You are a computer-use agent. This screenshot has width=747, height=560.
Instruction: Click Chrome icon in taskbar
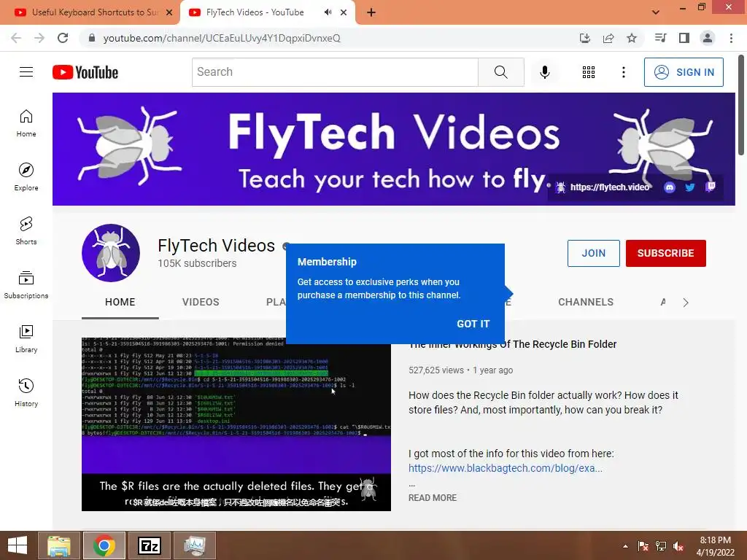pos(104,545)
